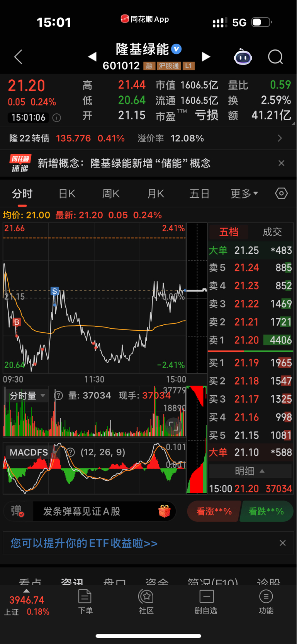Open chart settings hexagon icon

(281, 193)
